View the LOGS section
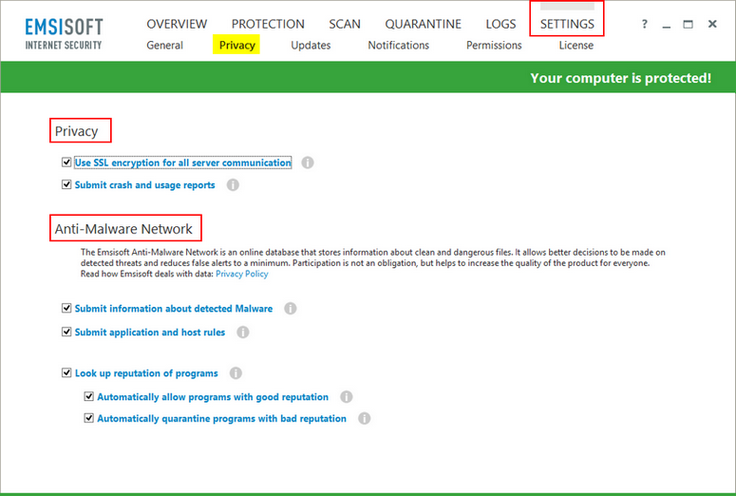 [x=501, y=24]
